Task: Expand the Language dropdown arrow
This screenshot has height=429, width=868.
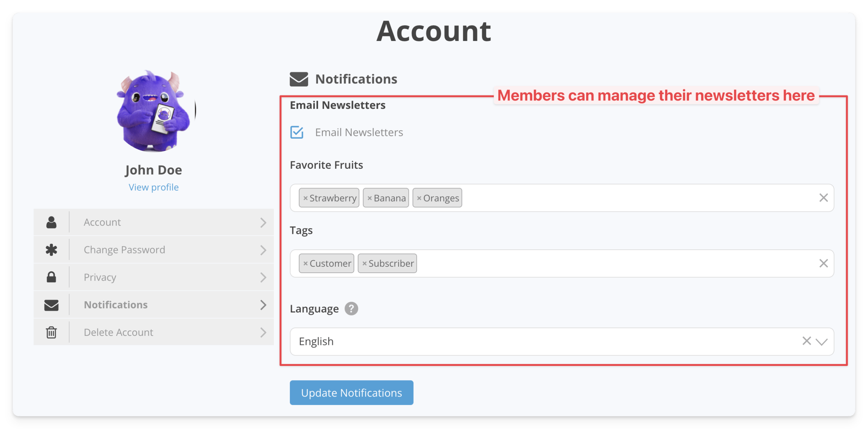Action: tap(822, 342)
